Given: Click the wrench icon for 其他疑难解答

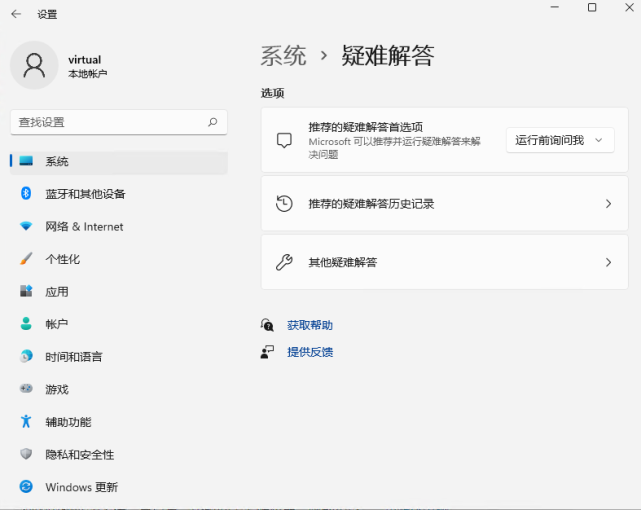Looking at the screenshot, I should (284, 262).
